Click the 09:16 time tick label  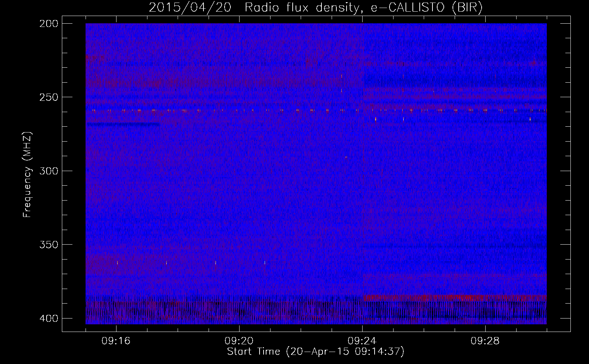116,341
